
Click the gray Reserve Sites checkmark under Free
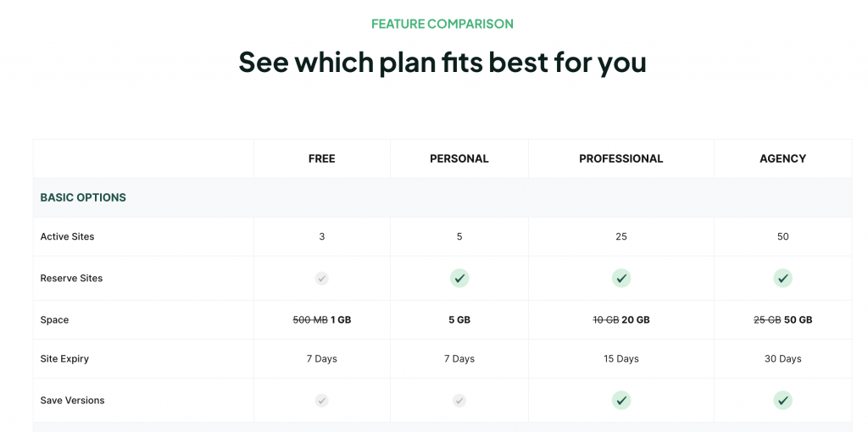321,278
